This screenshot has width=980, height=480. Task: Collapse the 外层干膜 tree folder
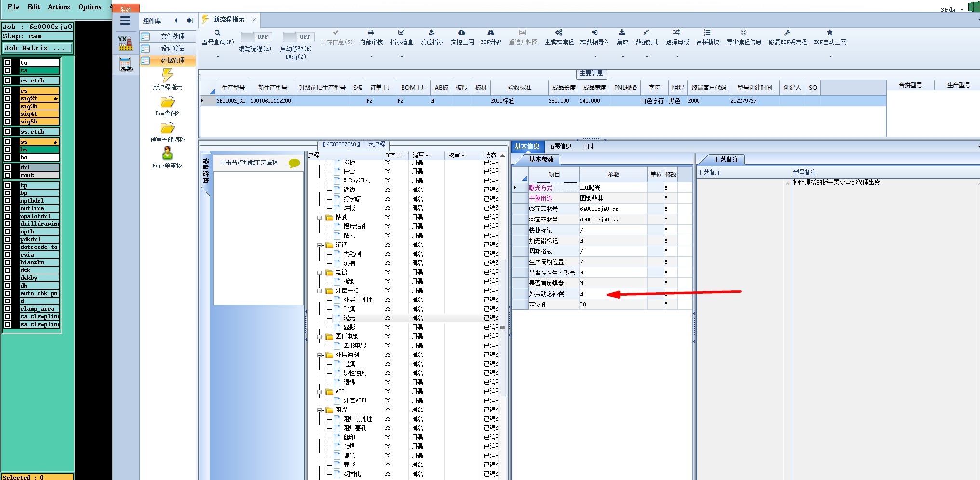click(x=320, y=291)
